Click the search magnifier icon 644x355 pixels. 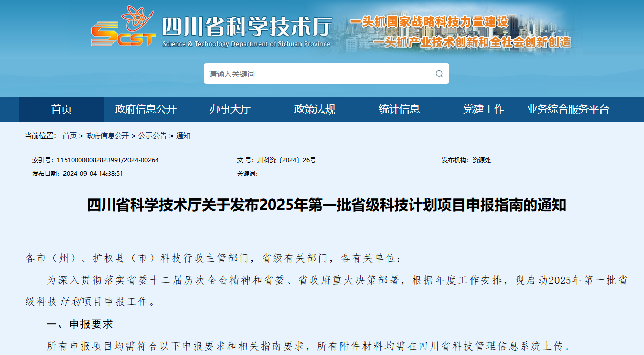click(x=439, y=74)
